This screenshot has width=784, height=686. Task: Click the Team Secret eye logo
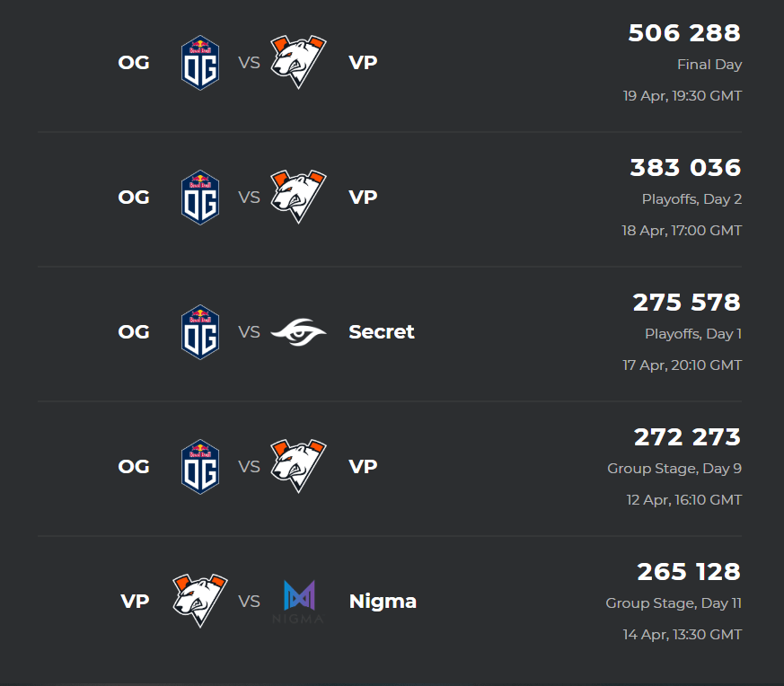tap(298, 332)
